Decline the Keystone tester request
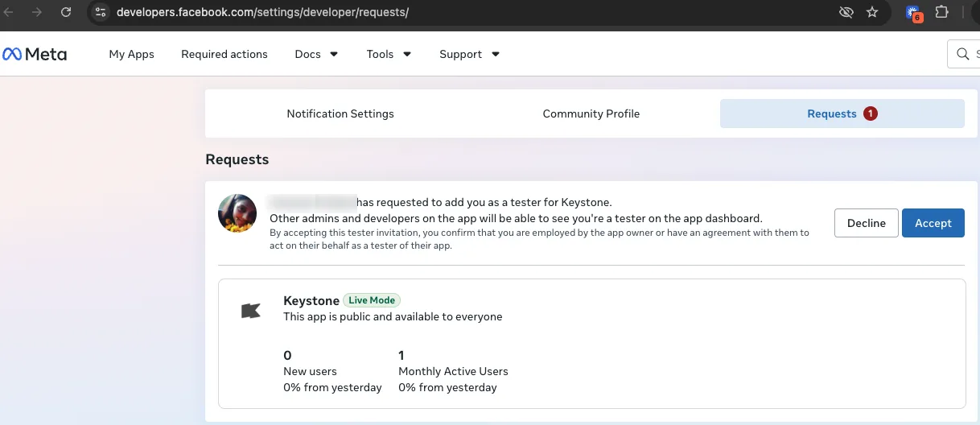 (867, 223)
